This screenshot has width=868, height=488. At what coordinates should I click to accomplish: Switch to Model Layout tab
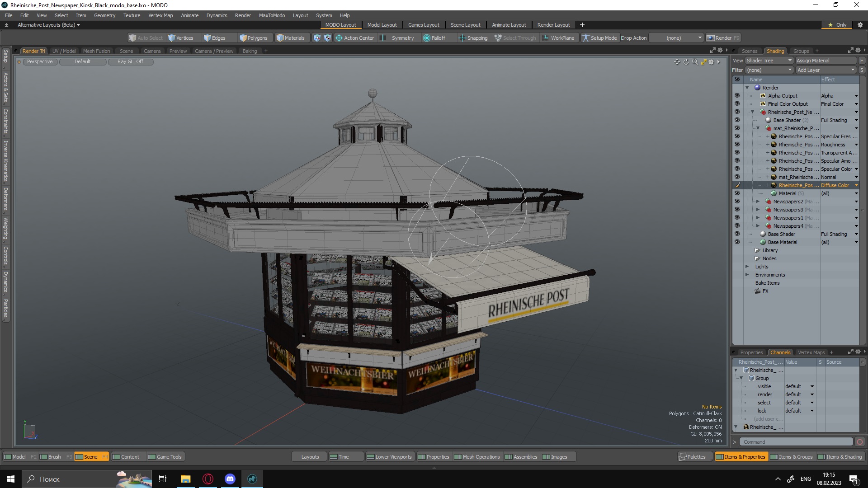click(382, 25)
